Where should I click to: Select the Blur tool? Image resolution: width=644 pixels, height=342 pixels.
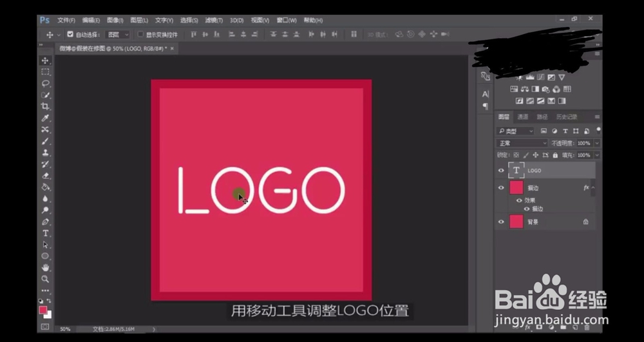(x=45, y=199)
